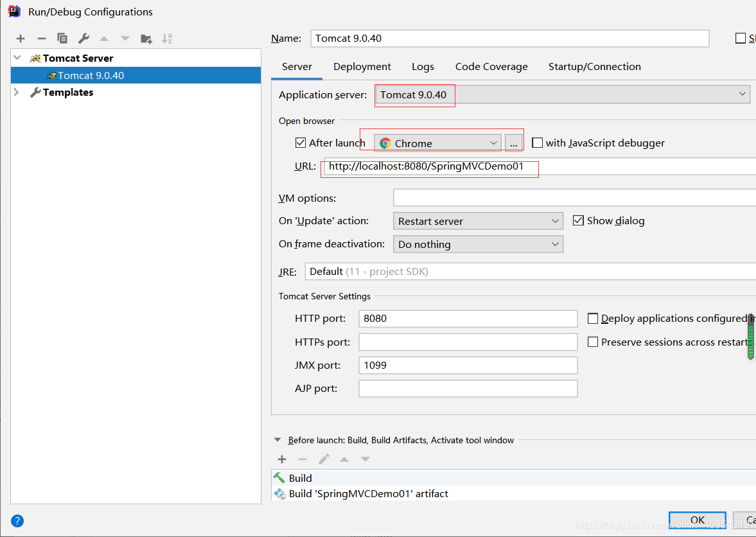
Task: Enable Preserve sessions across restarts checkbox
Action: (593, 342)
